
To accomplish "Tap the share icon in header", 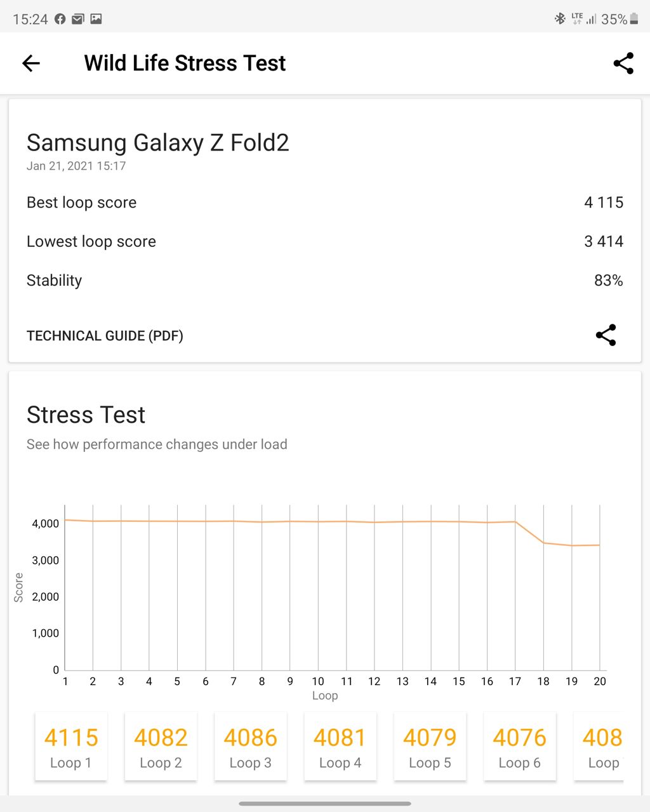I will tap(623, 63).
